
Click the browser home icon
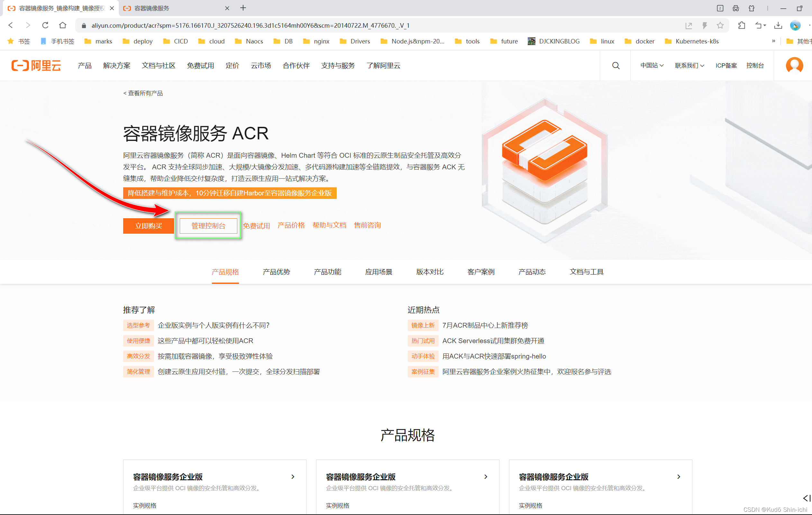(x=63, y=25)
